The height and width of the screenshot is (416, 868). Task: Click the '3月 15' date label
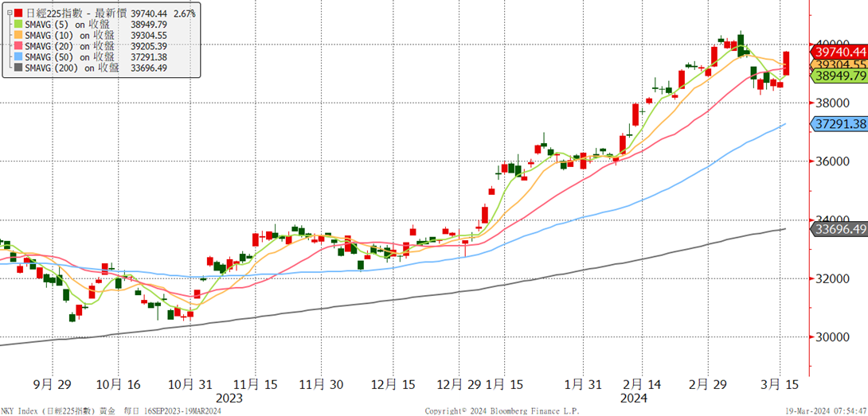point(779,384)
